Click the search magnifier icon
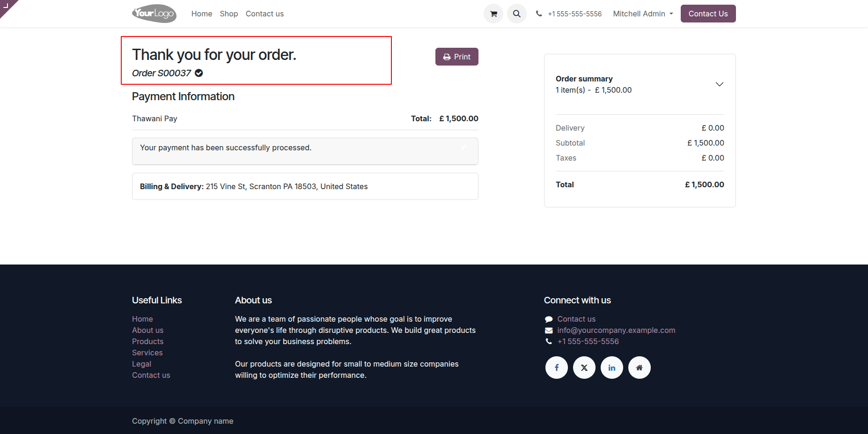Viewport: 868px width, 434px height. (517, 14)
